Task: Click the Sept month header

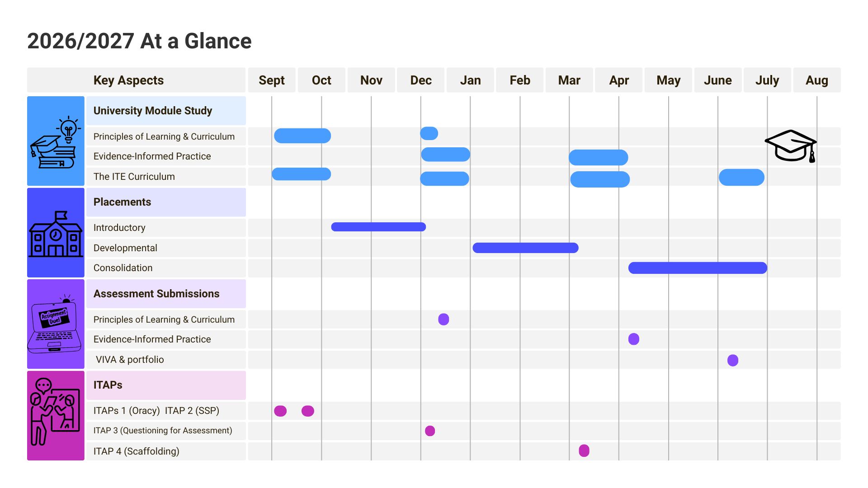Action: (272, 80)
